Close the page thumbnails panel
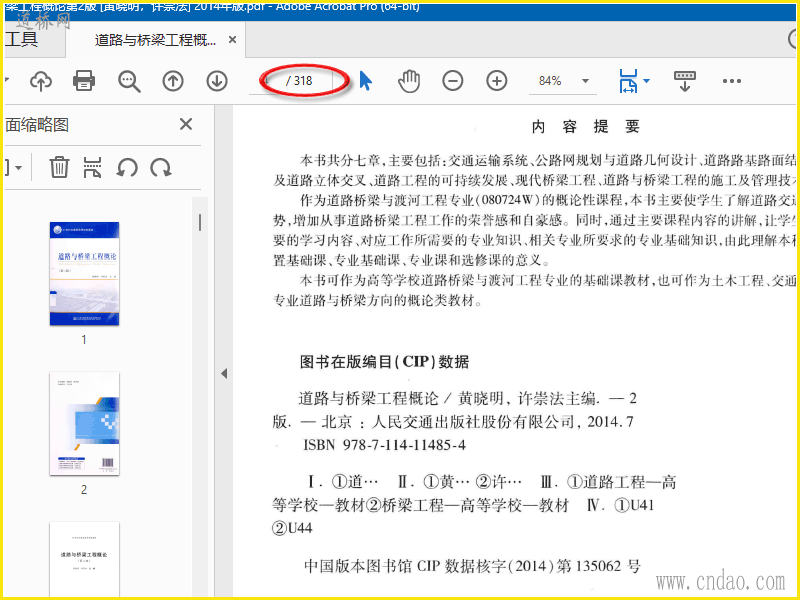The width and height of the screenshot is (800, 600). [x=186, y=124]
